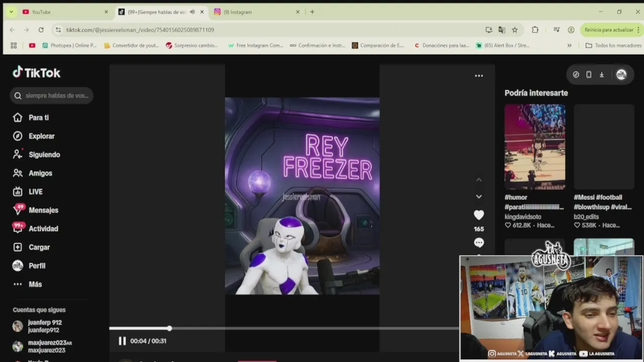
Task: Like the video with heart icon
Action: pos(479,215)
